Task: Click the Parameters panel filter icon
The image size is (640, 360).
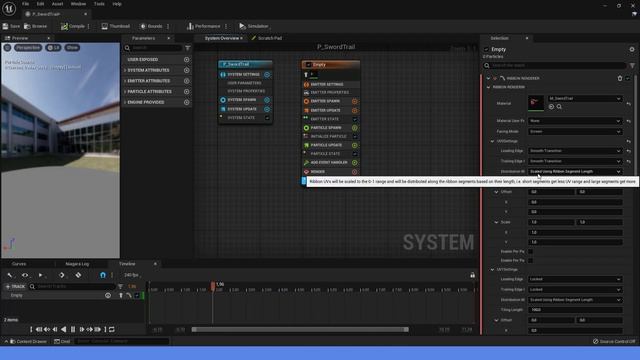Action: coord(188,48)
